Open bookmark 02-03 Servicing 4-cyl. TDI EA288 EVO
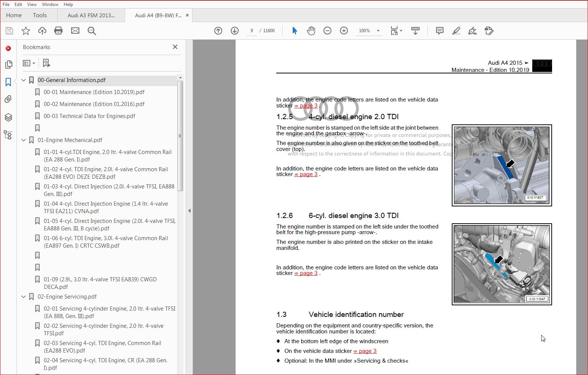Viewport: 588px width, 375px height. pos(103,347)
